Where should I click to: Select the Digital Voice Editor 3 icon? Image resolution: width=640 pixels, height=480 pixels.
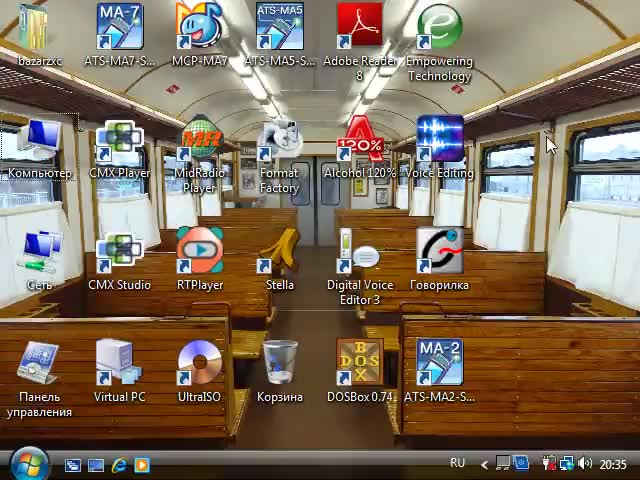coord(360,252)
